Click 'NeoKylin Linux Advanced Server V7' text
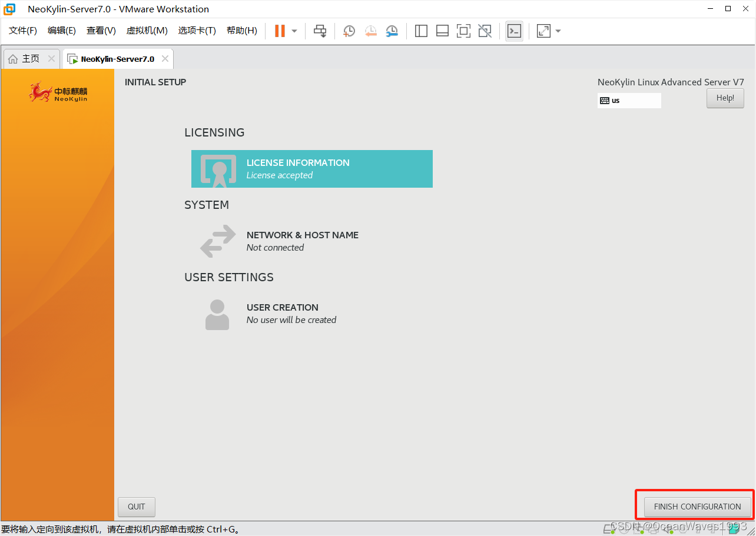Image resolution: width=756 pixels, height=536 pixels. point(671,82)
